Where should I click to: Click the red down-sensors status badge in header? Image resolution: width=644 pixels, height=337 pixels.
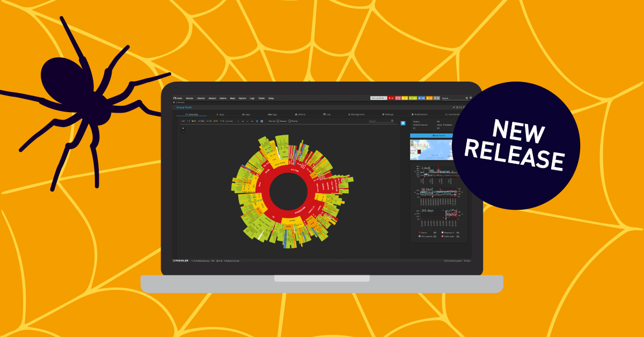391,98
